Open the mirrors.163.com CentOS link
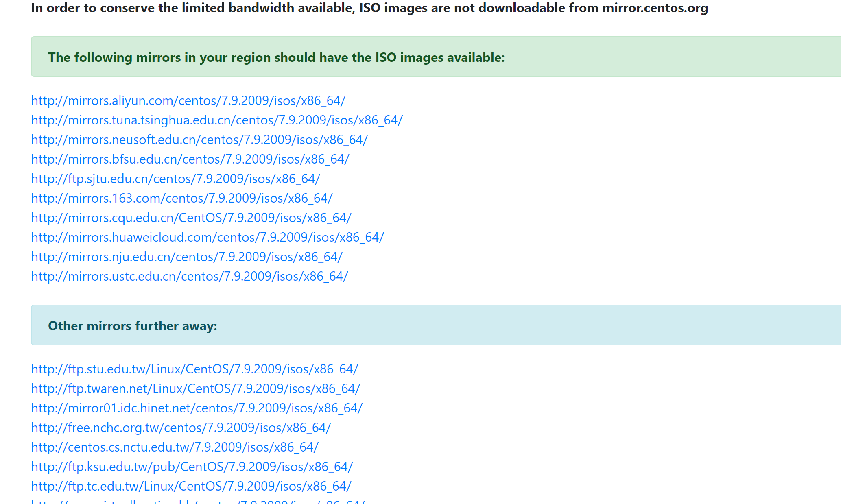Viewport: 841px width, 504px height. point(181,198)
